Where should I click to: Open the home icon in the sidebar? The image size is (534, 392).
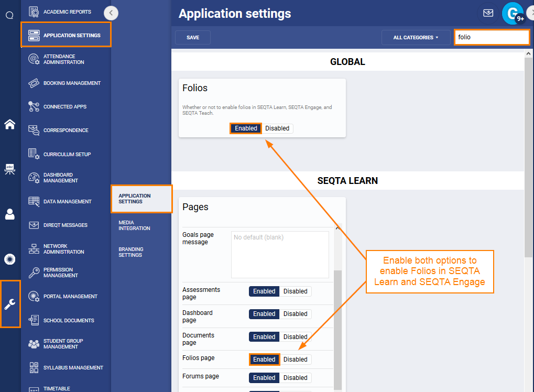(9, 124)
